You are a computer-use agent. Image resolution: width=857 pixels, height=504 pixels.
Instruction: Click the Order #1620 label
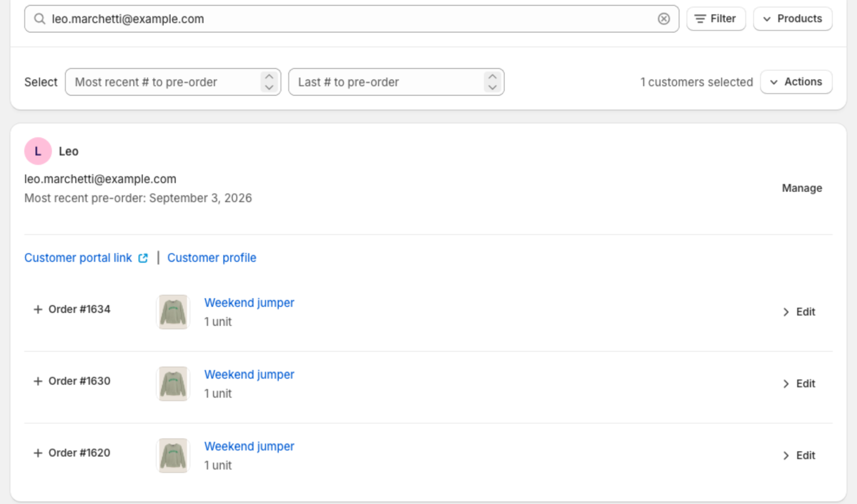[x=79, y=453]
